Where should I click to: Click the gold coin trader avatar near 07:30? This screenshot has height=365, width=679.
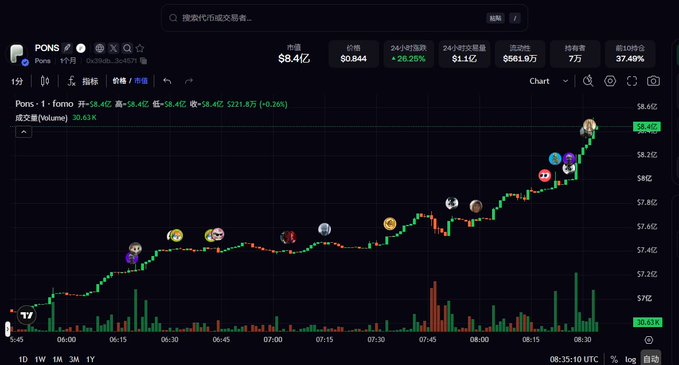(x=390, y=223)
